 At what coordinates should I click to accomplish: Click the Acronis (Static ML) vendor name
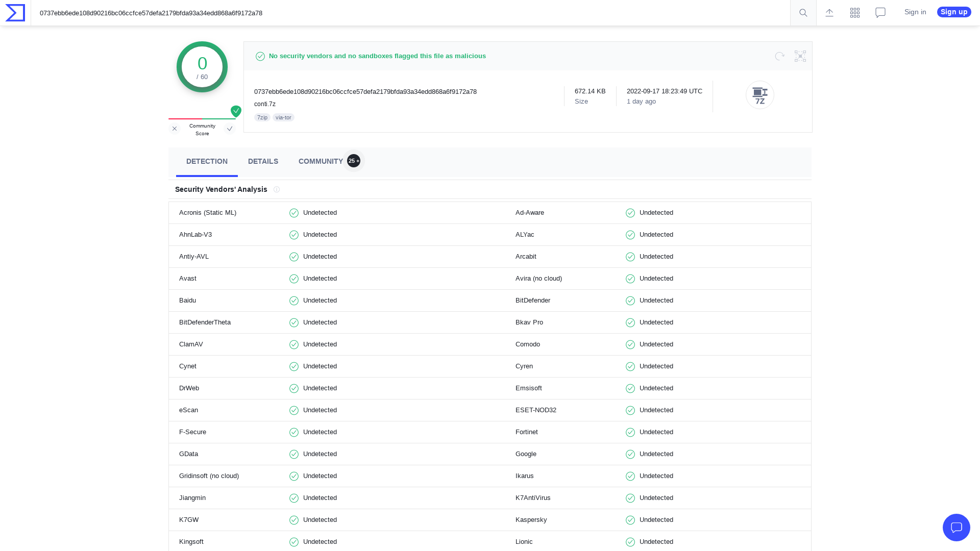coord(208,213)
